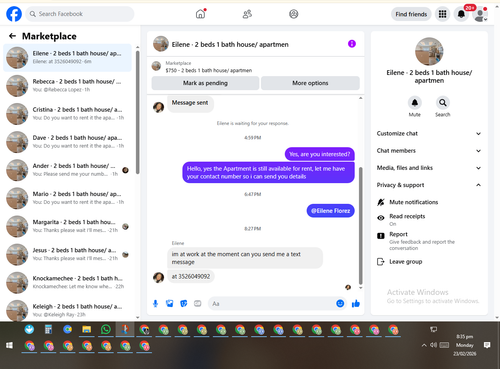This screenshot has height=369, width=500.
Task: Send a thumbs-up like
Action: pos(356,303)
